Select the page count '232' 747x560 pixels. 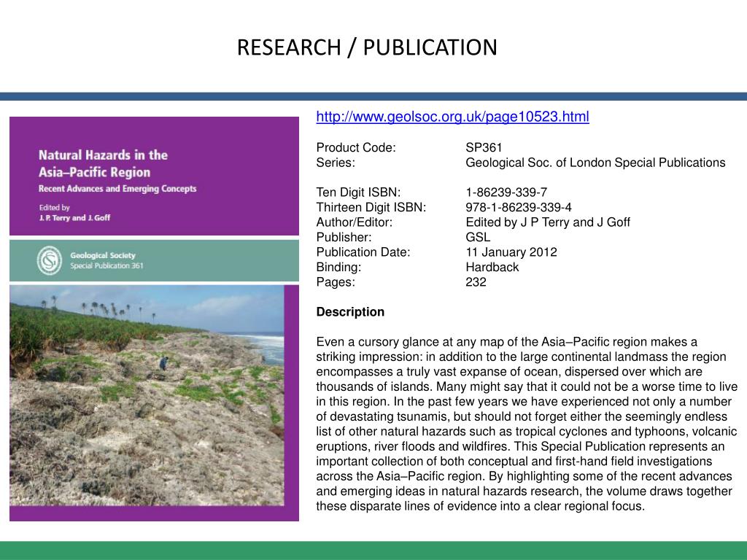476,282
